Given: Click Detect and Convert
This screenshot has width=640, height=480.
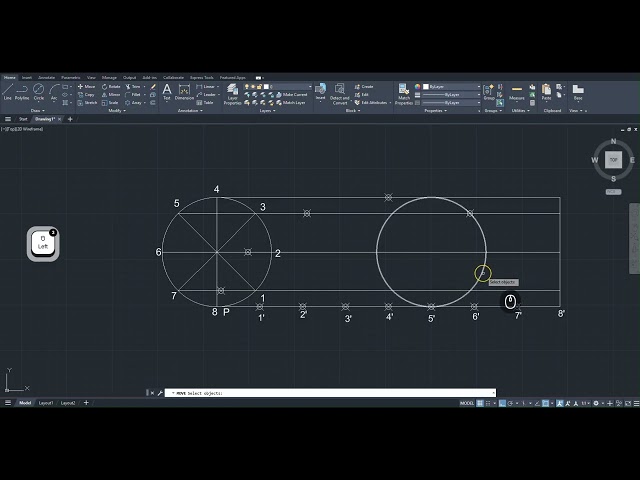Looking at the screenshot, I should click(340, 94).
